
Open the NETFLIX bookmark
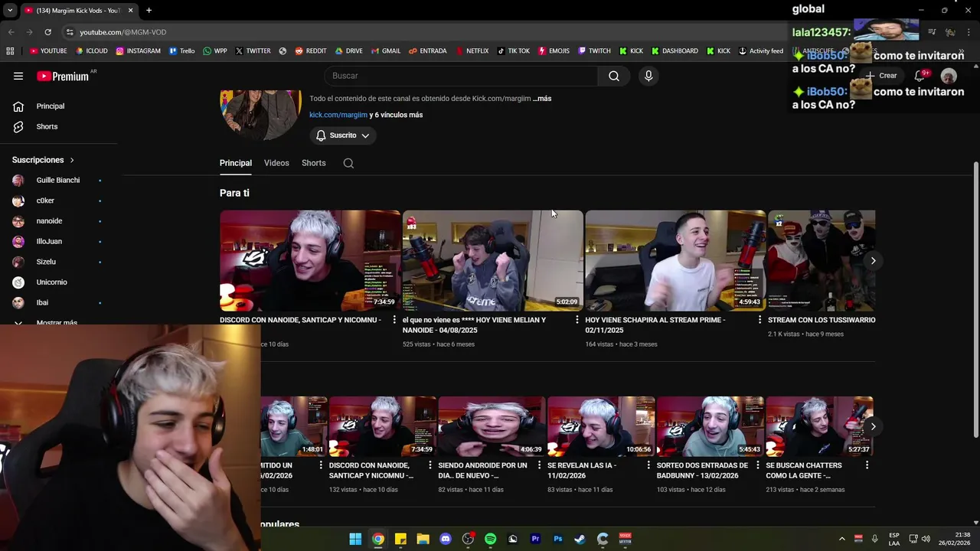coord(472,51)
